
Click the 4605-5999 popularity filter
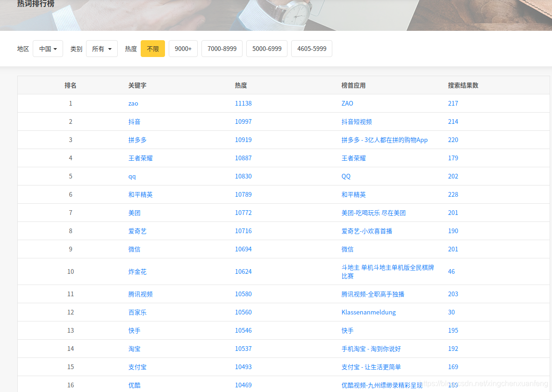[312, 49]
